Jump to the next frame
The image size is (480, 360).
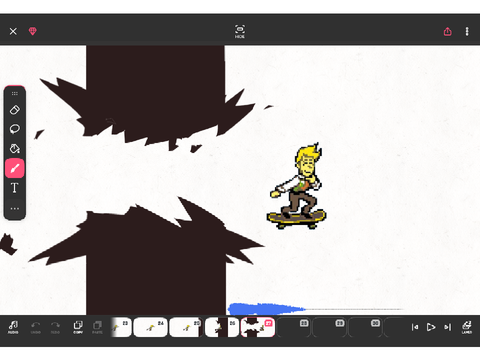click(447, 327)
